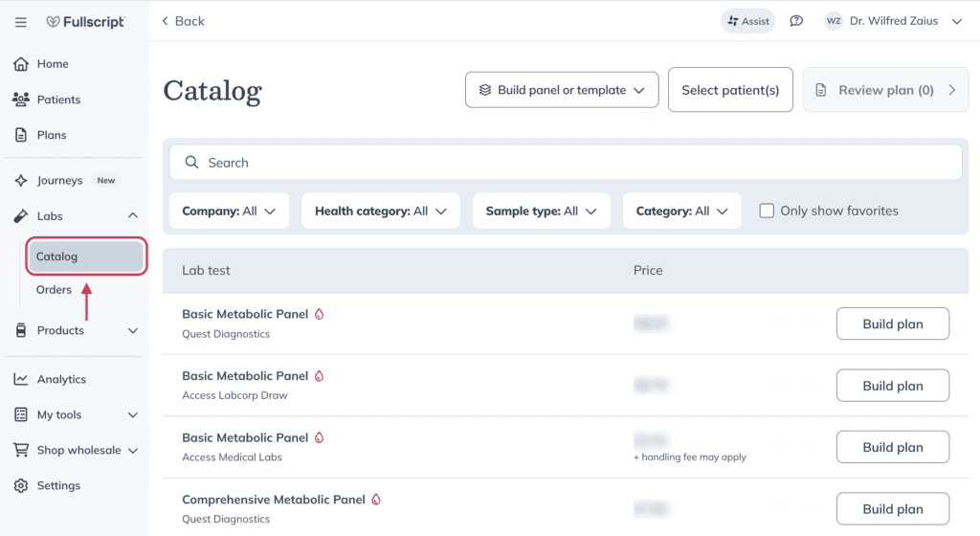Expand the Shop wholesale chevron
Image resolution: width=980 pixels, height=536 pixels.
click(x=133, y=451)
